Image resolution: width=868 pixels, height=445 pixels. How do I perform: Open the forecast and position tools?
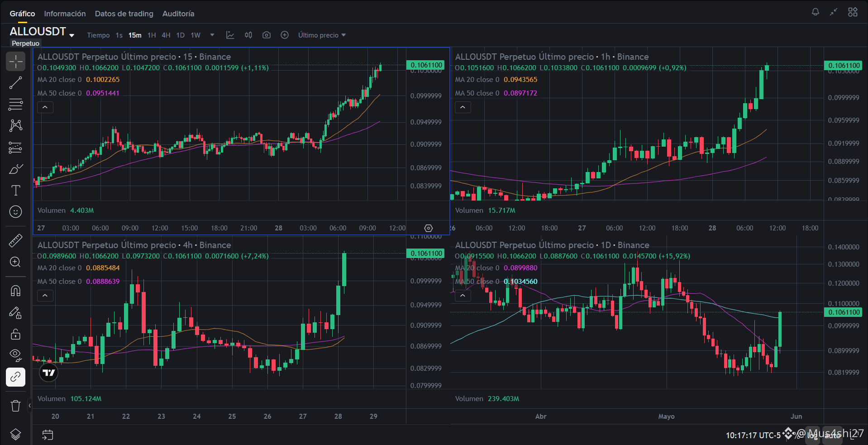(15, 148)
